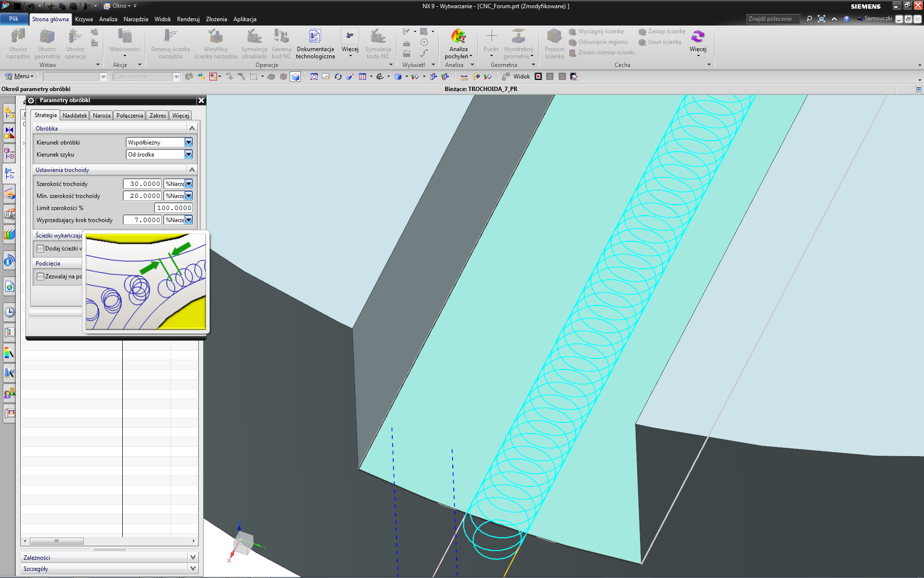The width and height of the screenshot is (924, 578).
Task: Tick Dodaj ścieżki checkbox
Action: click(x=40, y=249)
